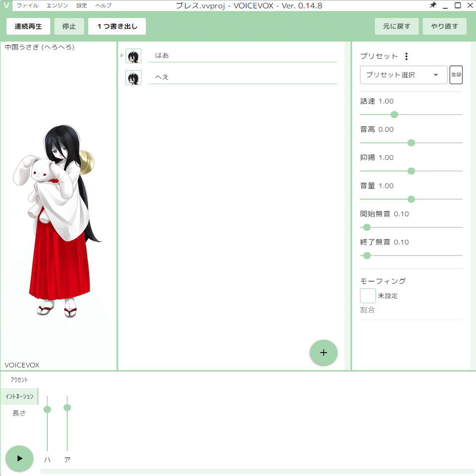Pin the window with pushpin icon

[x=433, y=5]
